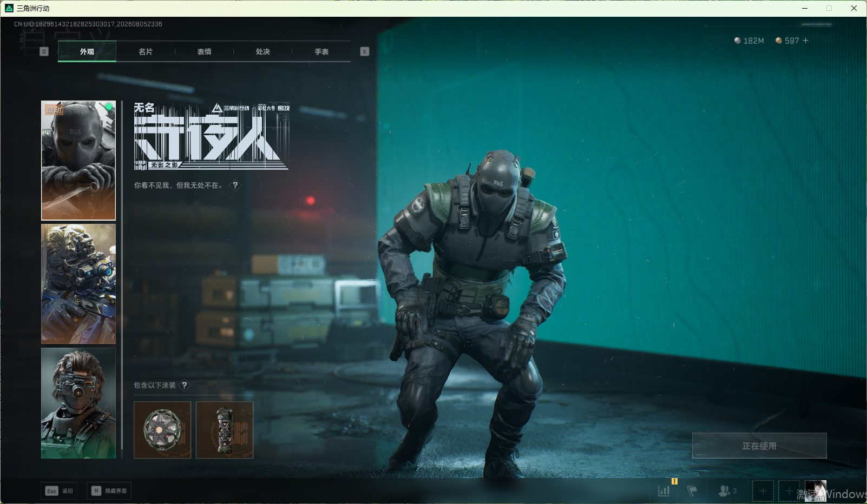Go to the 手表 tab
Image resolution: width=867 pixels, height=504 pixels.
[321, 51]
